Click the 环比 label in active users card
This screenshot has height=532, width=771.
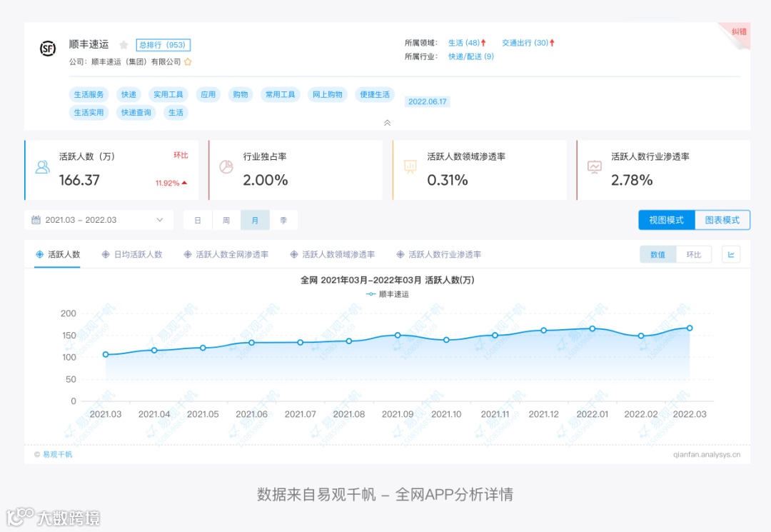click(x=181, y=156)
